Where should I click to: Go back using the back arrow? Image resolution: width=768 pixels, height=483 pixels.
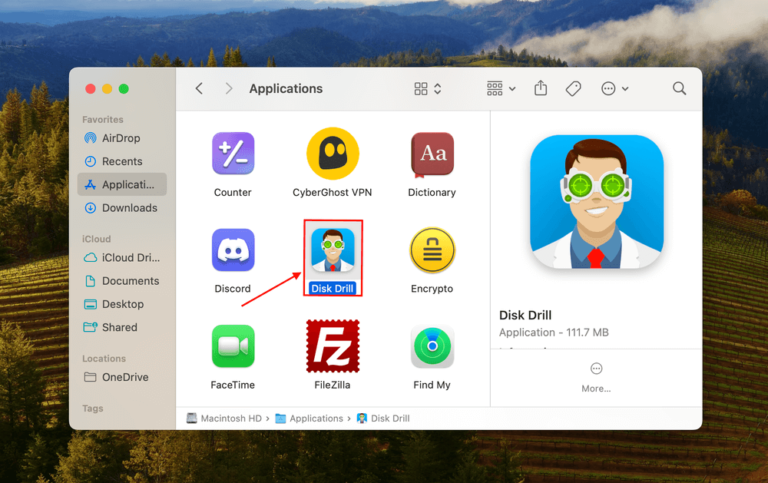tap(199, 89)
